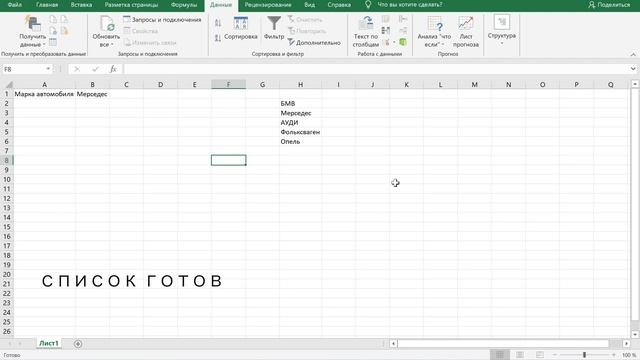The width and height of the screenshot is (640, 360).
Task: Click the formula bar confirm checkmark
Action: (x=96, y=69)
